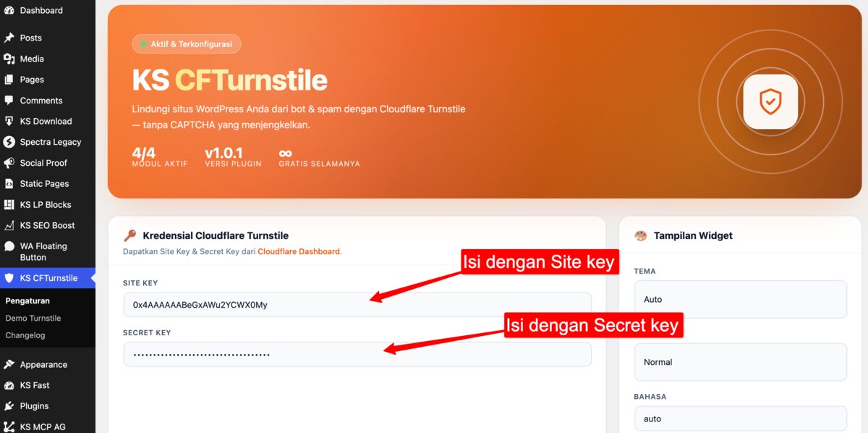868x433 pixels.
Task: Click the Comments bubble icon
Action: coord(9,101)
